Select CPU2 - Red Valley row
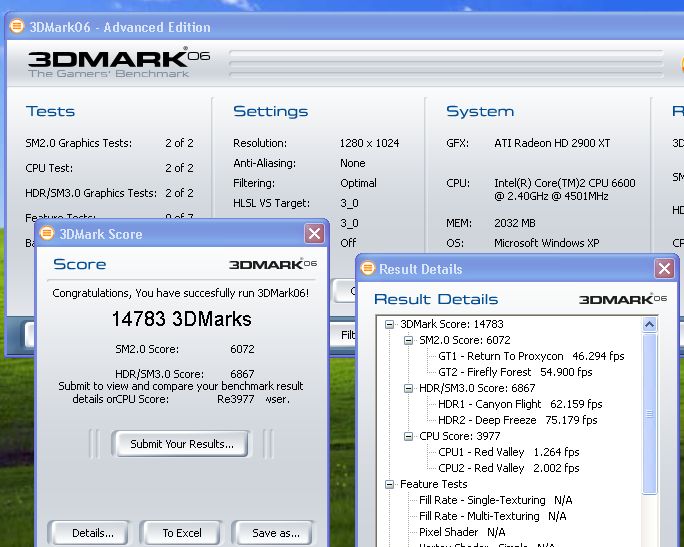The height and width of the screenshot is (547, 684). (509, 468)
